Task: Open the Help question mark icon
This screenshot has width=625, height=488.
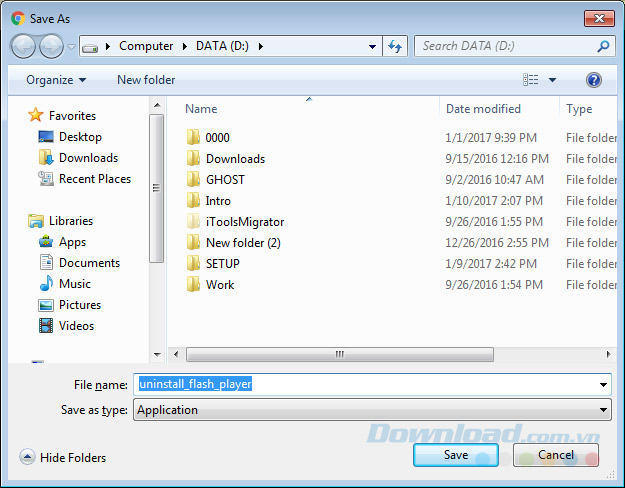Action: click(x=594, y=80)
